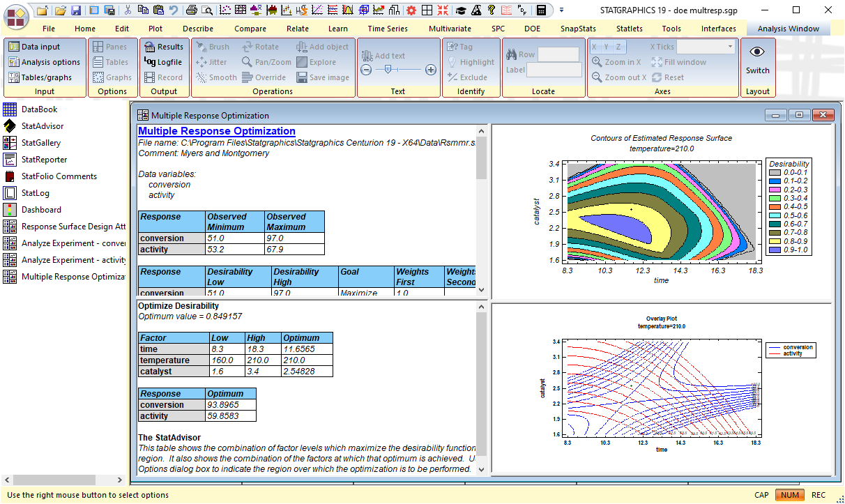Select the Analysis Window tab
The height and width of the screenshot is (504, 845).
tap(789, 29)
